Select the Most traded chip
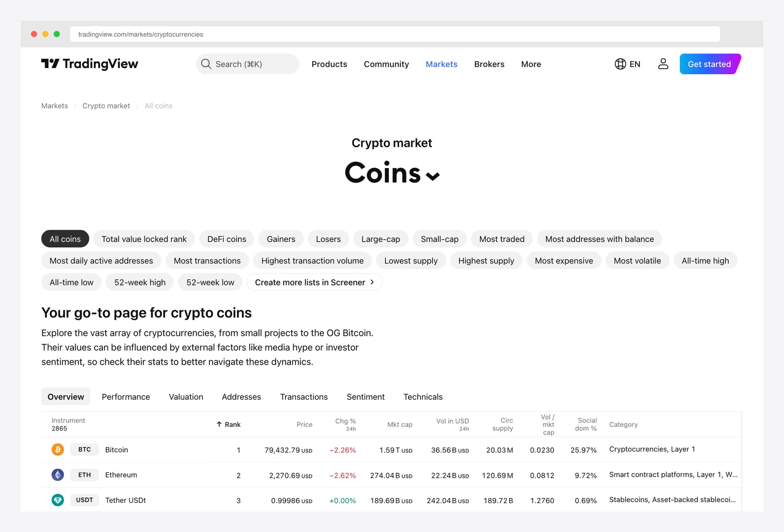Viewport: 784px width, 532px height. [502, 239]
